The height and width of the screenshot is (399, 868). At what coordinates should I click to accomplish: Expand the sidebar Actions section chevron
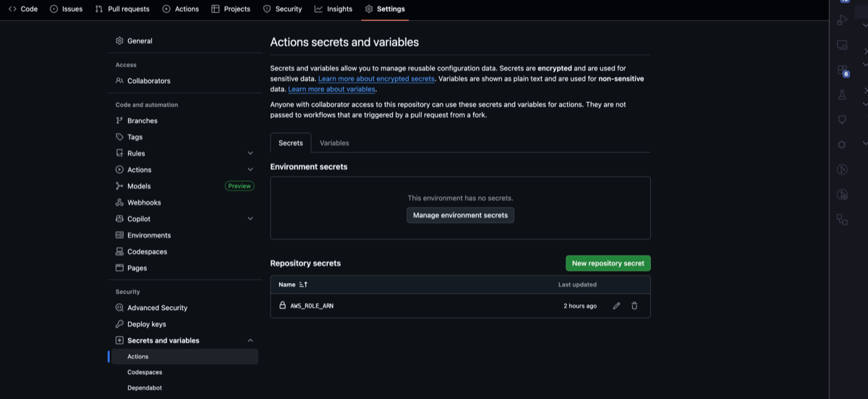[x=250, y=169]
